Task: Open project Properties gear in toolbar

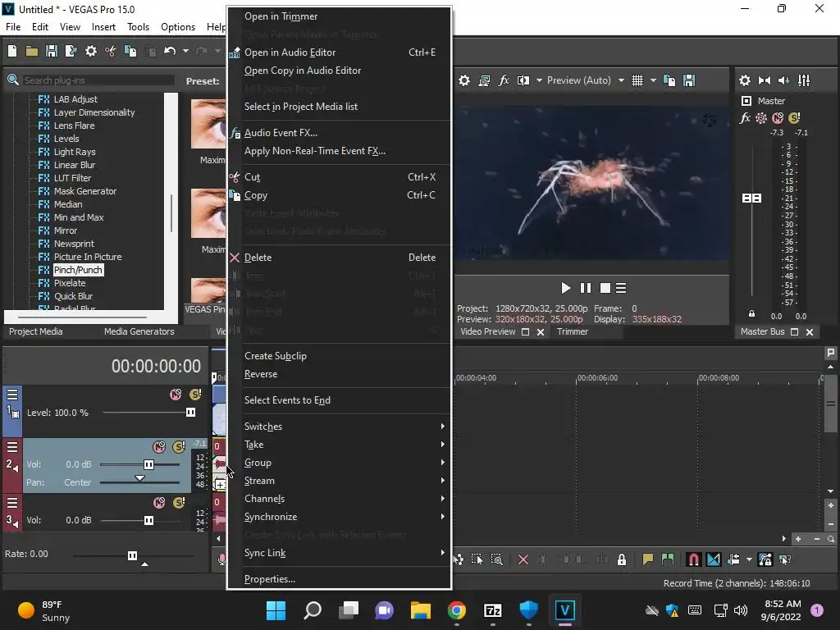Action: coord(91,51)
